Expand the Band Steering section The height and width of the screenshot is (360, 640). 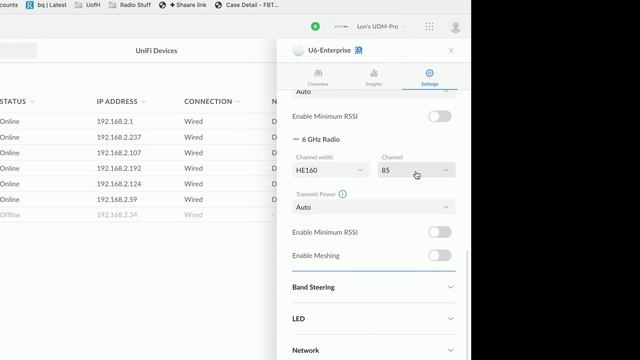(x=373, y=287)
